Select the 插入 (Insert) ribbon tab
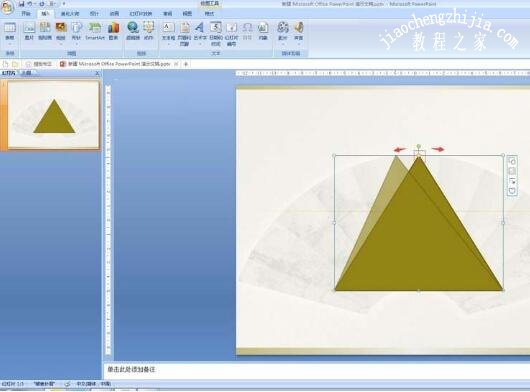This screenshot has height=392, width=530. (46, 14)
